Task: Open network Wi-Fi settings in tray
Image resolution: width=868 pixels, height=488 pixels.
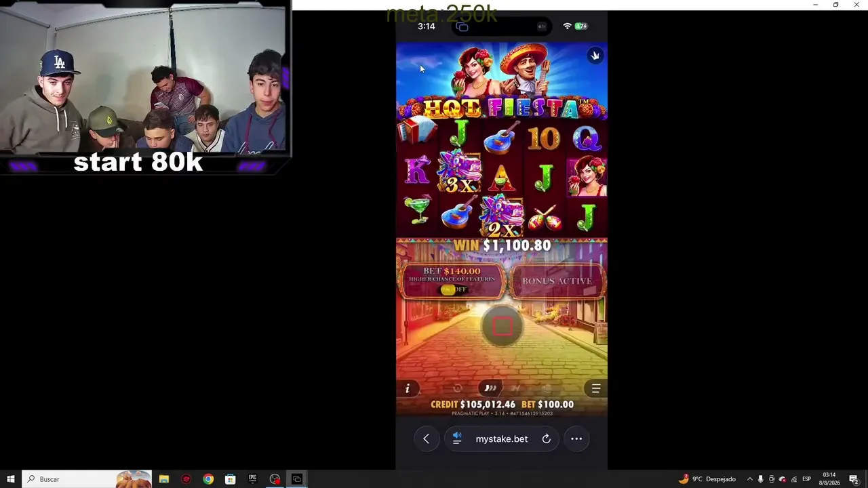Action: [x=794, y=479]
